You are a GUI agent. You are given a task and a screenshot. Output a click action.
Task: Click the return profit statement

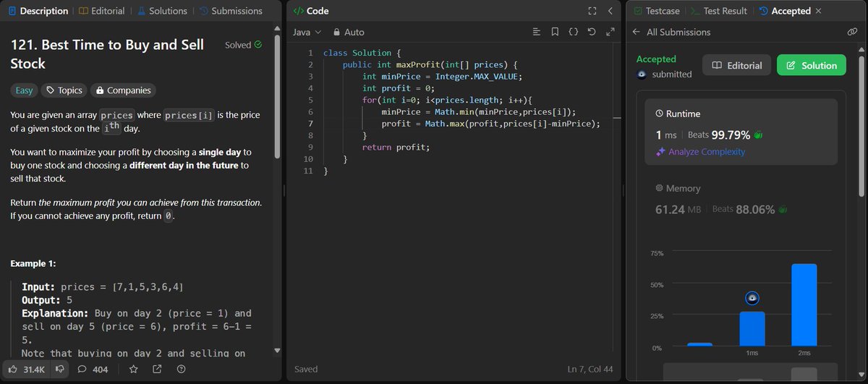point(396,147)
